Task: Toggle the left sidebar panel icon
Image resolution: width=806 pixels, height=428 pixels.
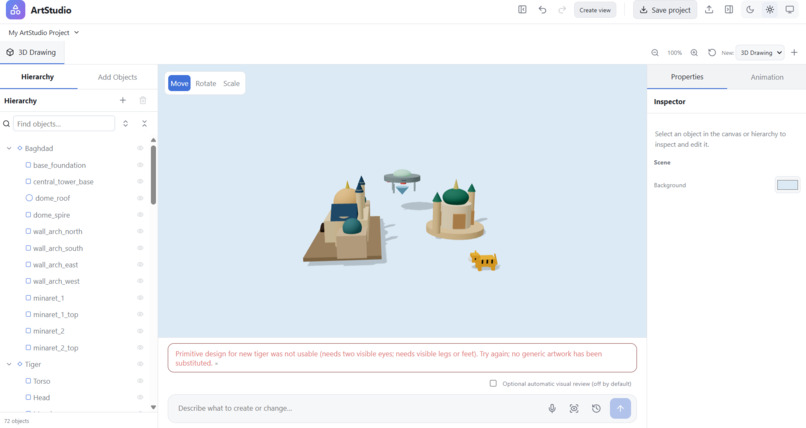Action: (522, 10)
